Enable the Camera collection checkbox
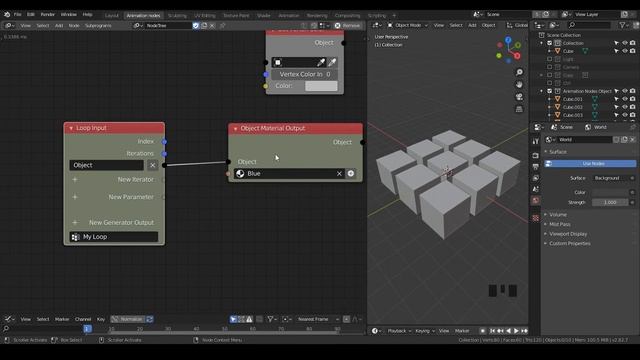640x360 pixels. (549, 67)
